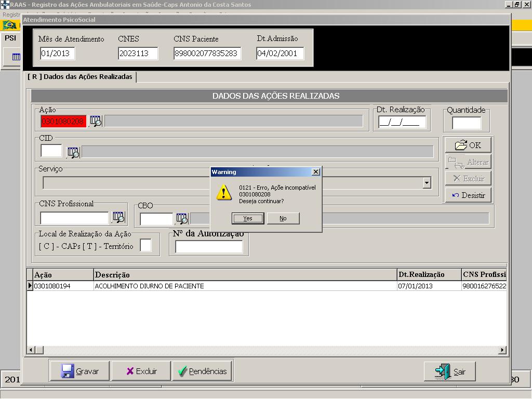Click Gravar to save the record
532x399 pixels.
79,371
